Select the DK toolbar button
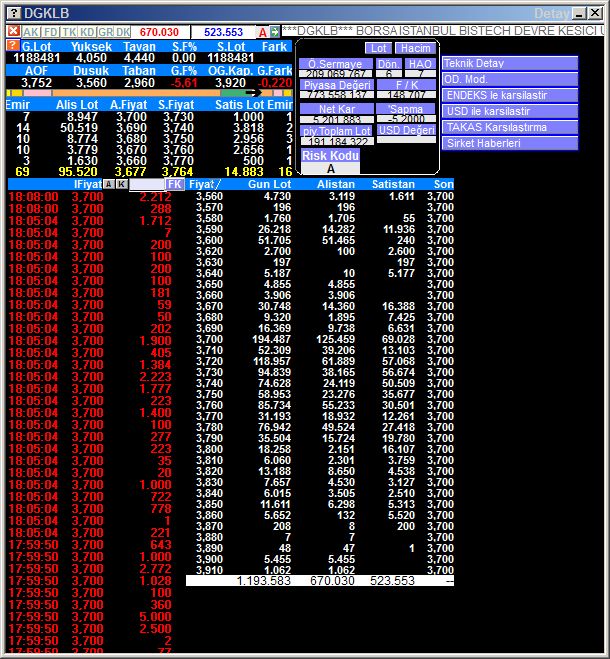Screen dimensions: 610x659 (x=122, y=32)
